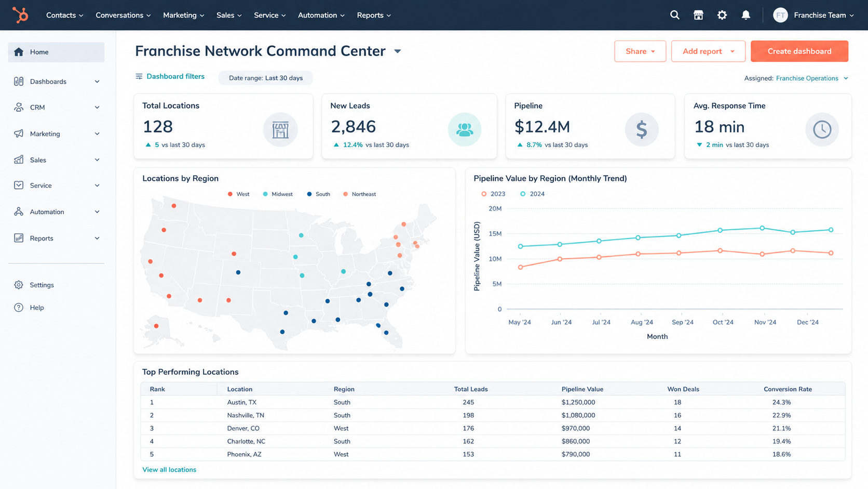Click the Dashboard filters lines icon
Screen dimensions: 868x489
tap(139, 76)
